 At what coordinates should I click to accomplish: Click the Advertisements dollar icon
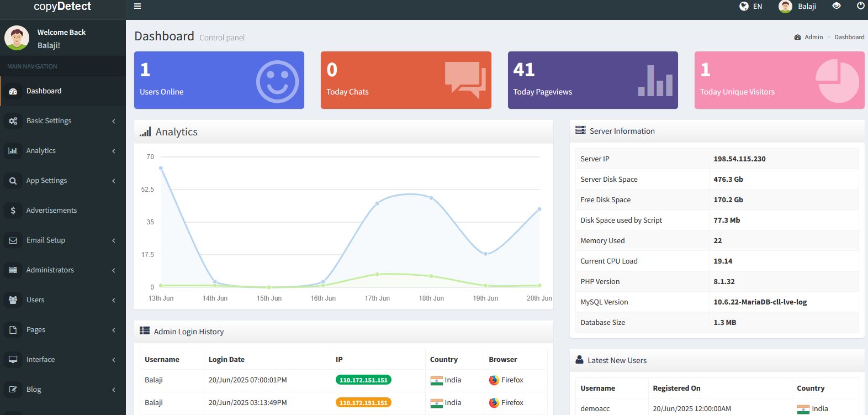(13, 211)
